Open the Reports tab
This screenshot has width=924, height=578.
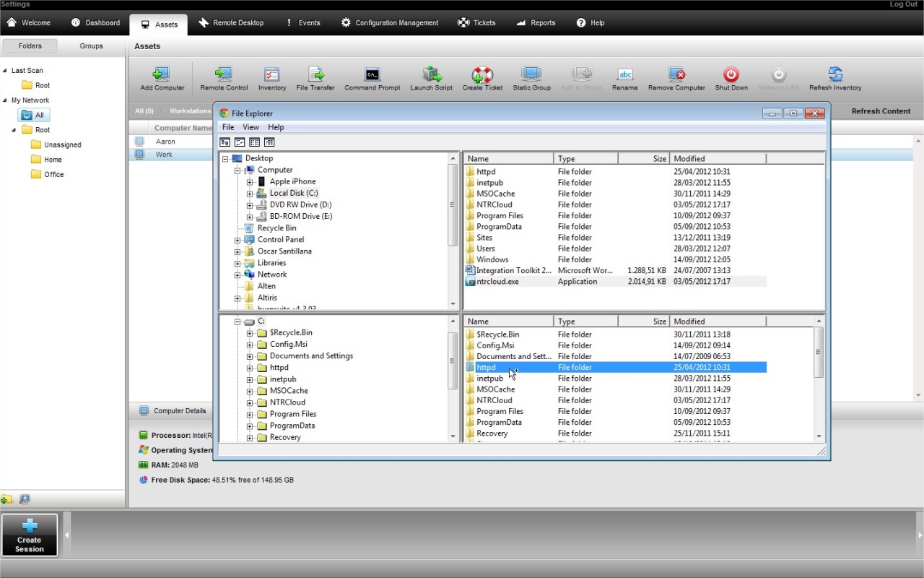click(x=536, y=22)
